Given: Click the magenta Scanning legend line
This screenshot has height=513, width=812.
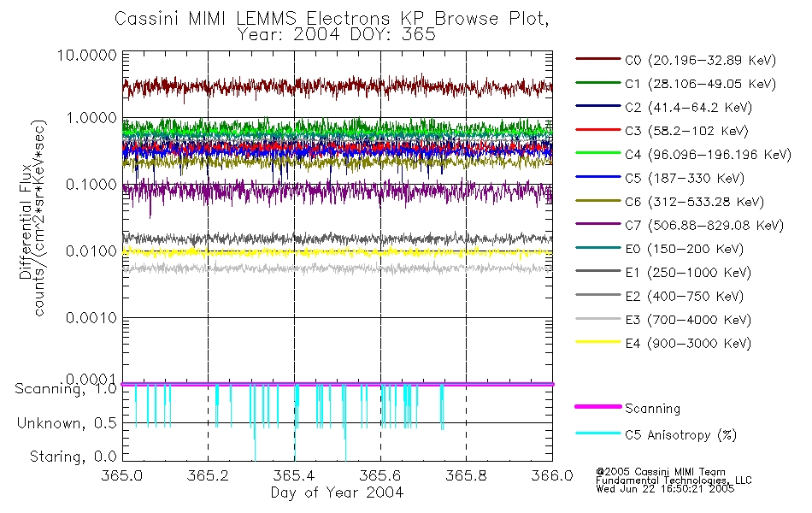Looking at the screenshot, I should (x=597, y=407).
